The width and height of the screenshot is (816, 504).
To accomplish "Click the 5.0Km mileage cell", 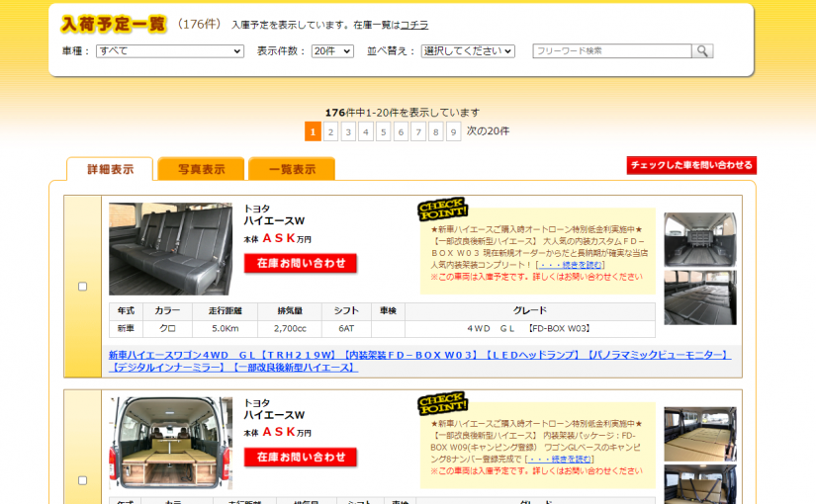I will pos(225,329).
